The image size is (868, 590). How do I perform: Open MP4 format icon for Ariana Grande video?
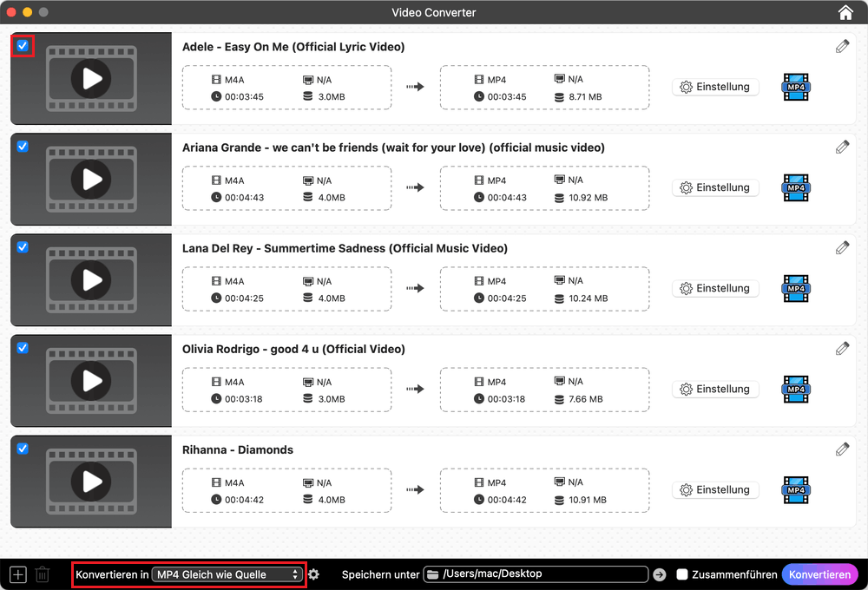795,187
